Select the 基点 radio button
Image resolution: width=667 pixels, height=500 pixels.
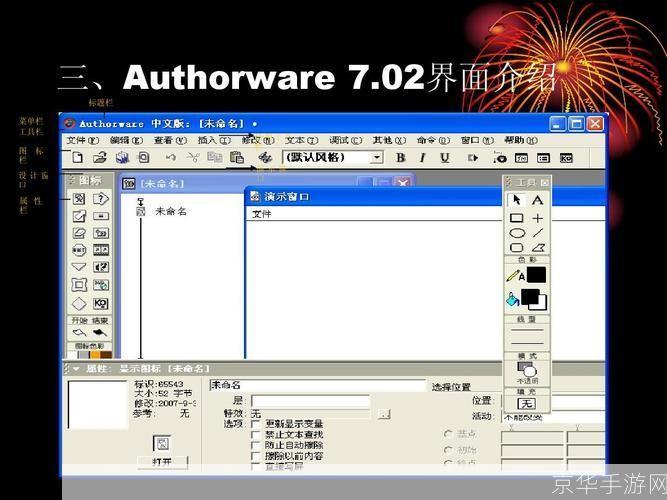448,434
